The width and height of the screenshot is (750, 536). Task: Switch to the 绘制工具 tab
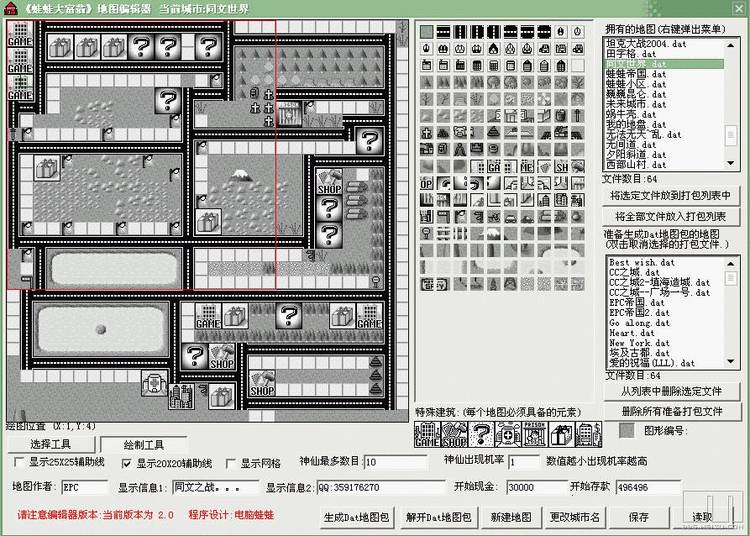(x=144, y=444)
